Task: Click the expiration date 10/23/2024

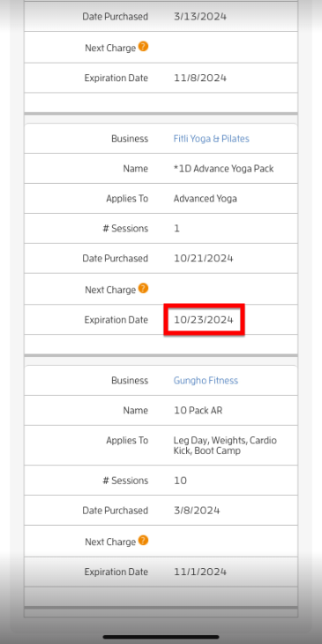Action: point(204,320)
